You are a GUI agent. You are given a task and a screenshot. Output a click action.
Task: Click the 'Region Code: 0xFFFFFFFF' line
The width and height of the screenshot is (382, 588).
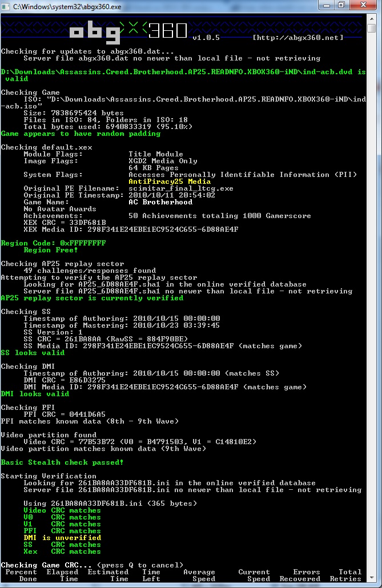click(53, 243)
